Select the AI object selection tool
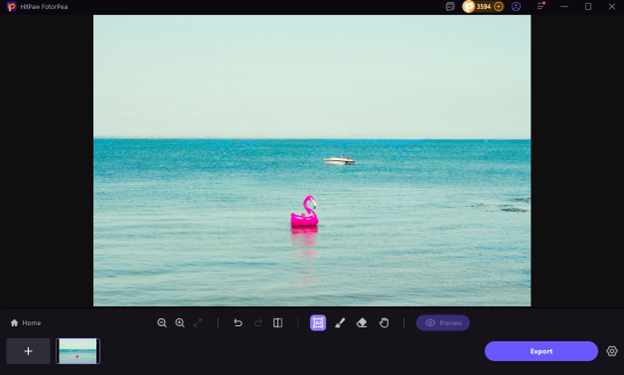Viewport: 624px width, 375px height. (x=318, y=323)
